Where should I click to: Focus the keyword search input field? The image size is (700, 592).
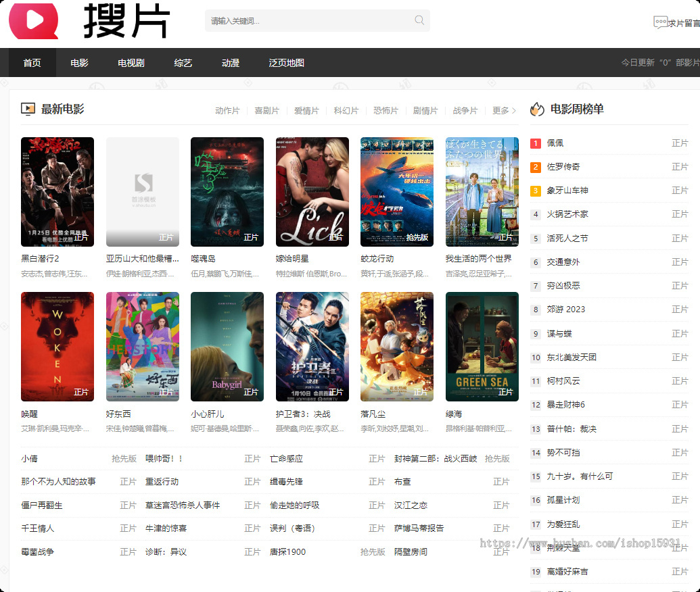[x=317, y=20]
